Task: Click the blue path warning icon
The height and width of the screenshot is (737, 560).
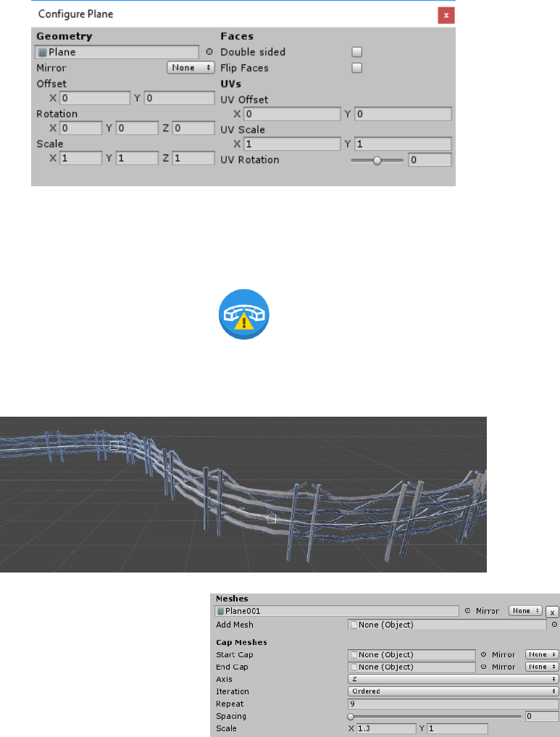Action: [x=244, y=314]
